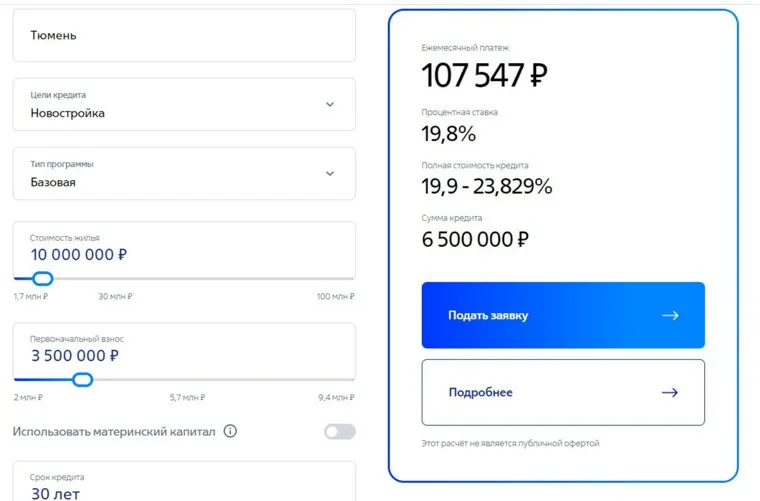The width and height of the screenshot is (760, 501).
Task: Click the Подробнее button
Action: 563,392
